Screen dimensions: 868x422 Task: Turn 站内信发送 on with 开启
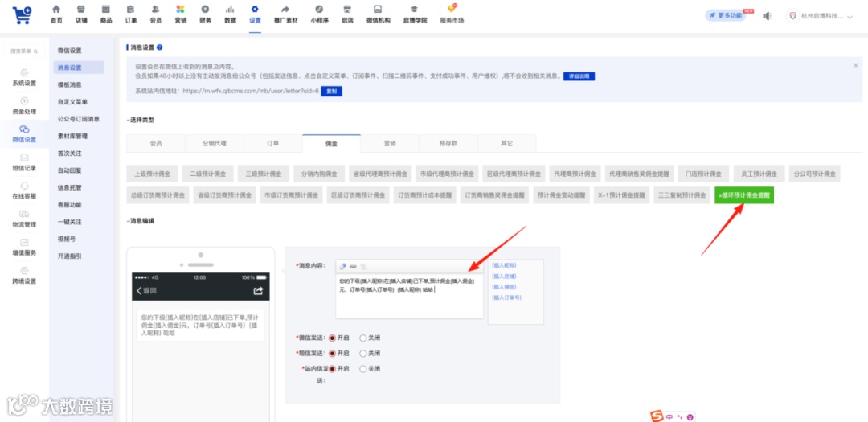[332, 368]
